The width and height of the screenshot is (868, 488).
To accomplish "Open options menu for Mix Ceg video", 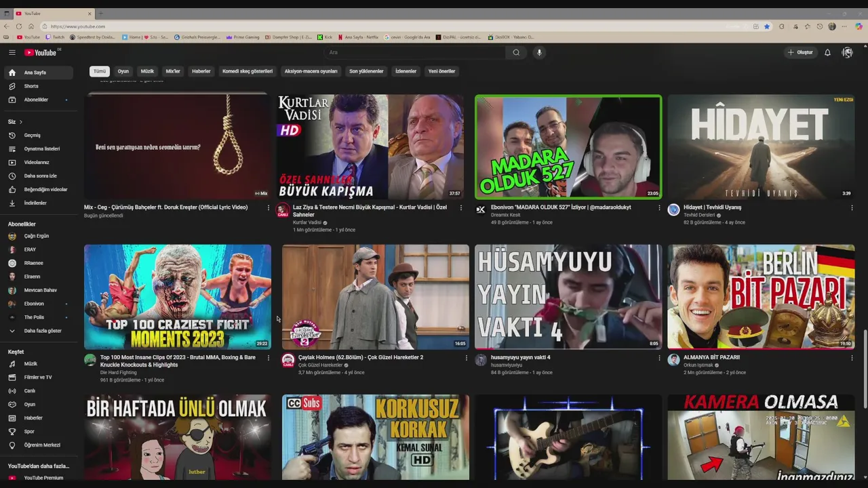I will [x=269, y=207].
